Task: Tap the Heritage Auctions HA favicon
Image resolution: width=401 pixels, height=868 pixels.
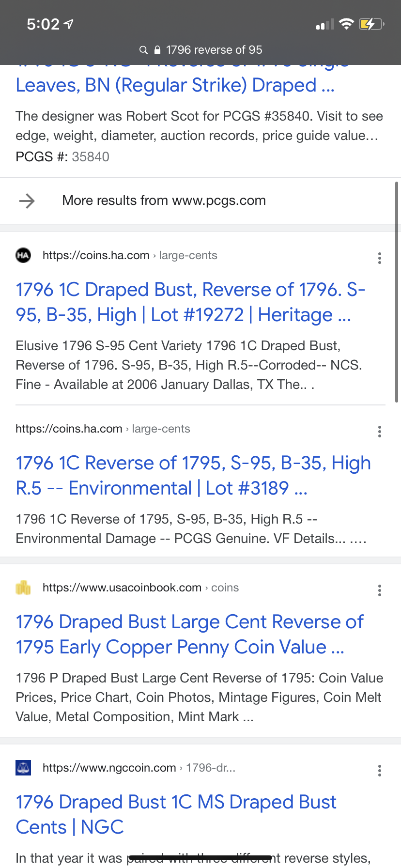Action: tap(23, 255)
